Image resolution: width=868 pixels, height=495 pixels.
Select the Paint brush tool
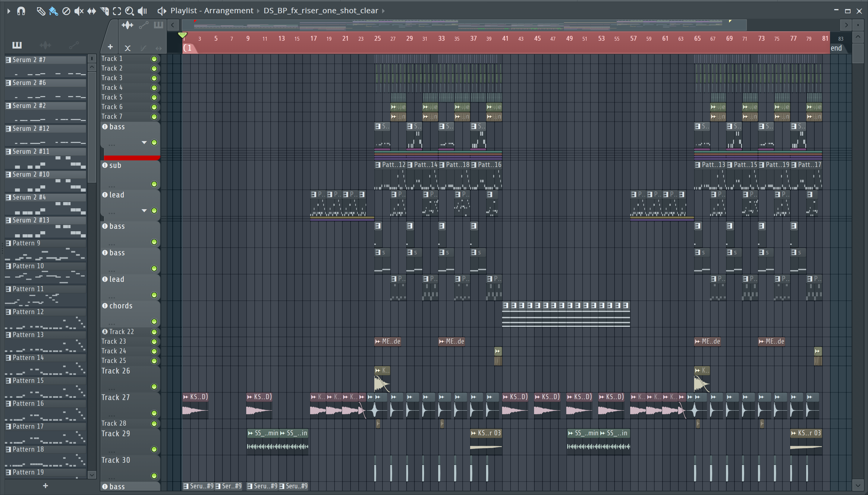pos(53,11)
